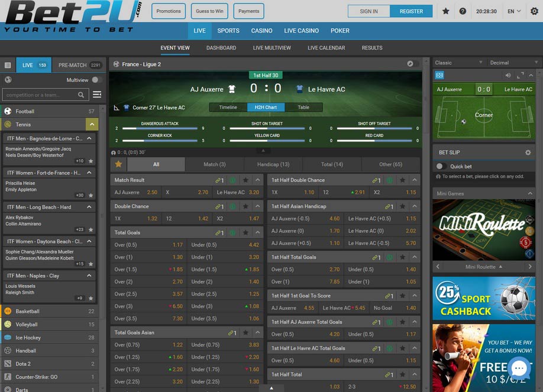Collapse the 1st Half Total Goals market
Screen dimensions: 543x392
415,257
